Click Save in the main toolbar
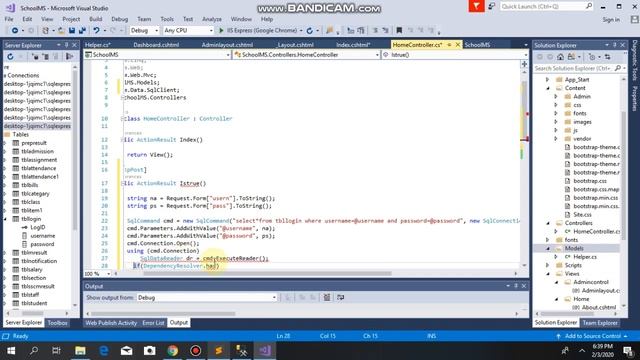Screen dimensions: 640x360 pyautogui.click(x=72, y=31)
